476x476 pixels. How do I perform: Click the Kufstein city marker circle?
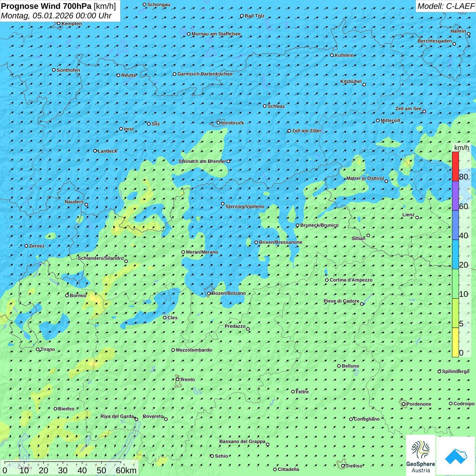(x=332, y=55)
